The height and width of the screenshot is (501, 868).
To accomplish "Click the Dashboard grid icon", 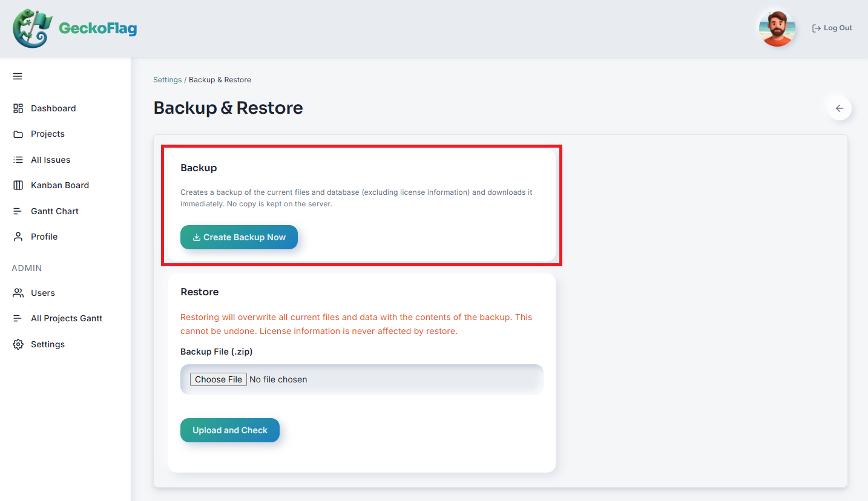I will click(18, 108).
